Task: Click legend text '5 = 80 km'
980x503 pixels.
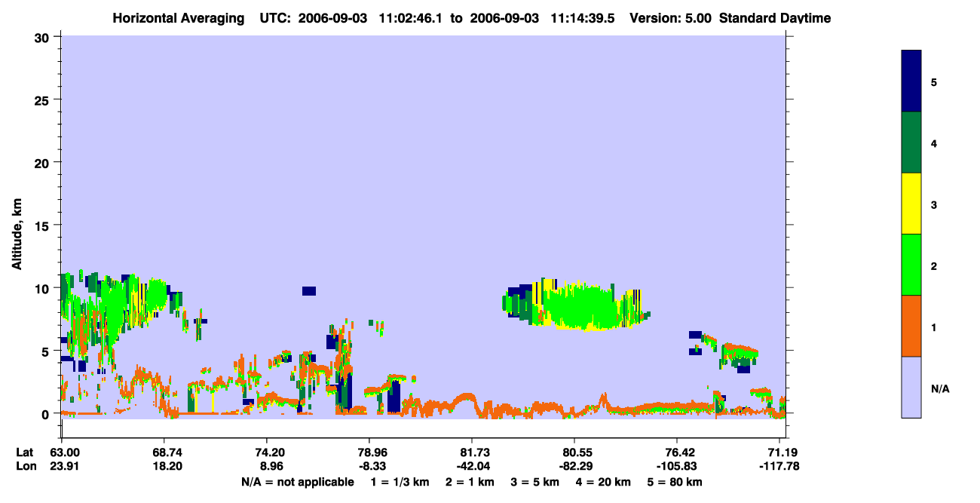Action: pos(675,482)
